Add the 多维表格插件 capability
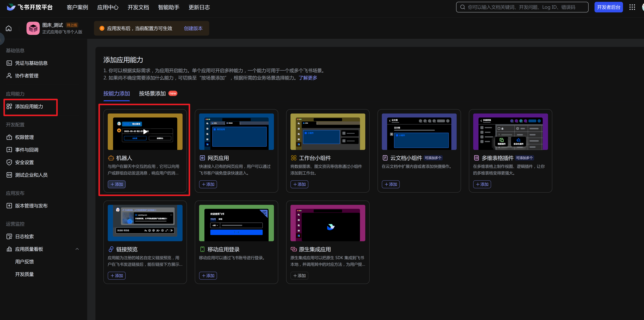Screen dimensions: 644x320 482,184
